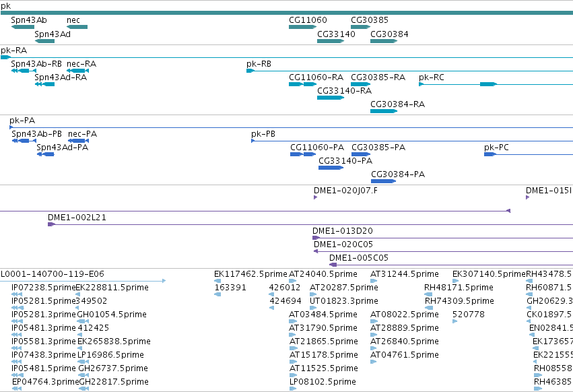Click the CG30385-PA CDS bar

[x=361, y=154]
